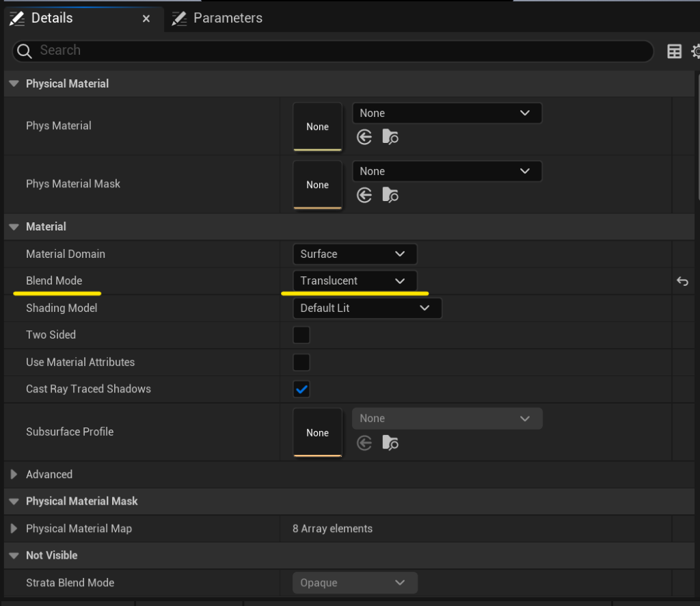
Task: Open property matrix table view icon
Action: (674, 51)
